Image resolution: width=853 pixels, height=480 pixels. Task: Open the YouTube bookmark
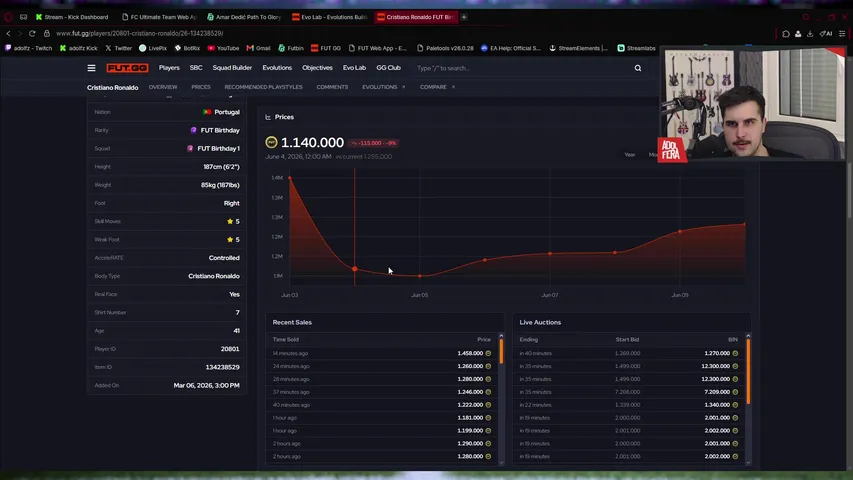pyautogui.click(x=223, y=48)
